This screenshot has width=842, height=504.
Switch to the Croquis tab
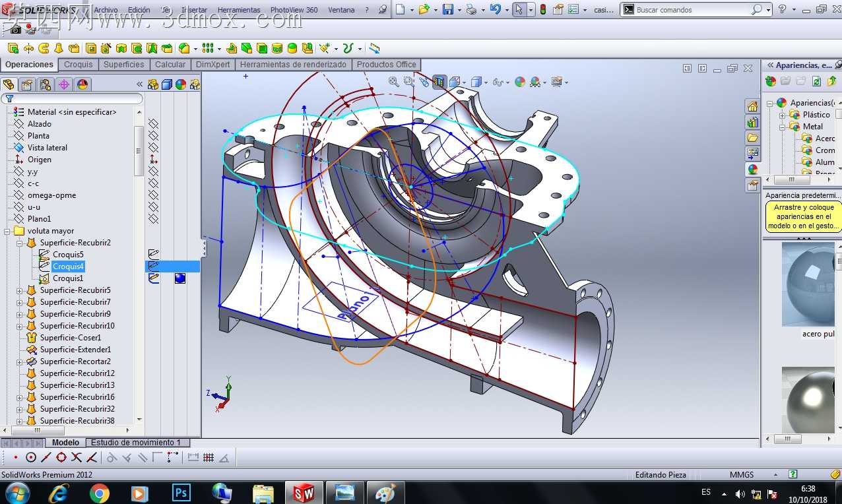[79, 65]
